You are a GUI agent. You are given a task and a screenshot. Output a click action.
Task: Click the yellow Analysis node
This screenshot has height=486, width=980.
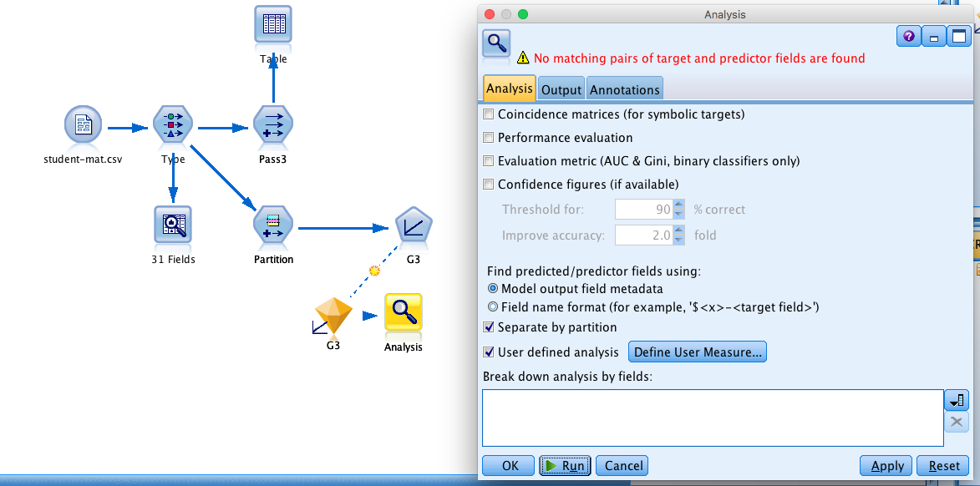tap(404, 312)
